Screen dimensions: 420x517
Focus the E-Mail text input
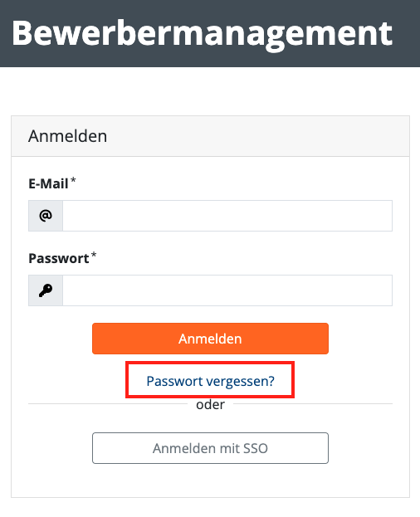point(227,216)
